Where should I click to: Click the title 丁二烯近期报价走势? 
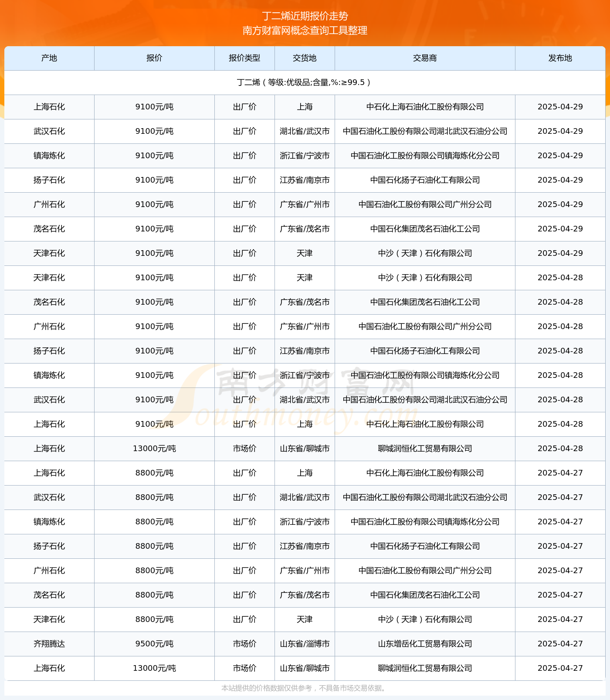click(305, 16)
